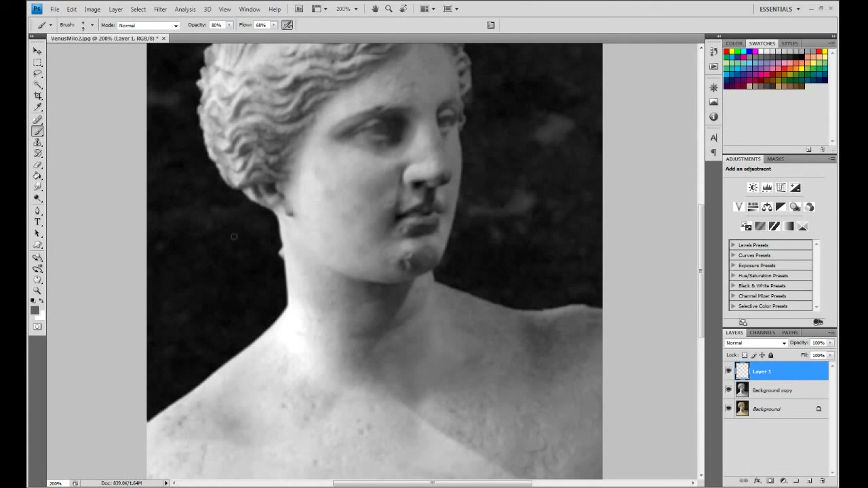868x488 pixels.
Task: Expand Black & White Presets
Action: (x=733, y=285)
